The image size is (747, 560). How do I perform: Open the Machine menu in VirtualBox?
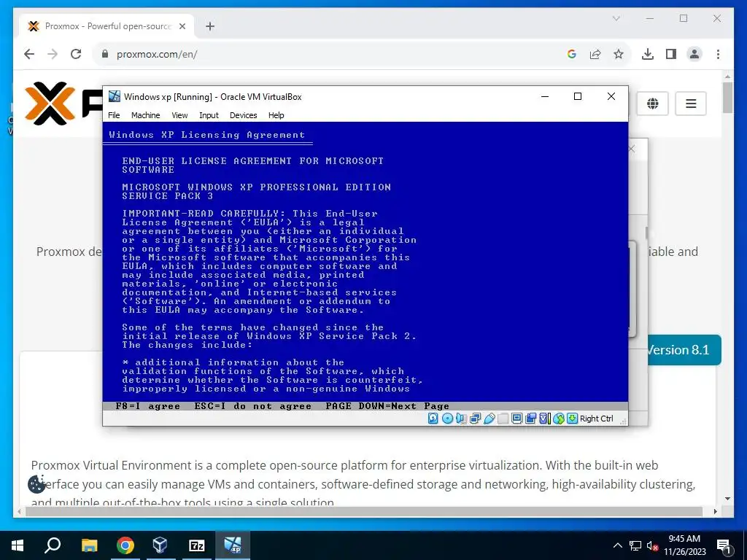pyautogui.click(x=145, y=115)
